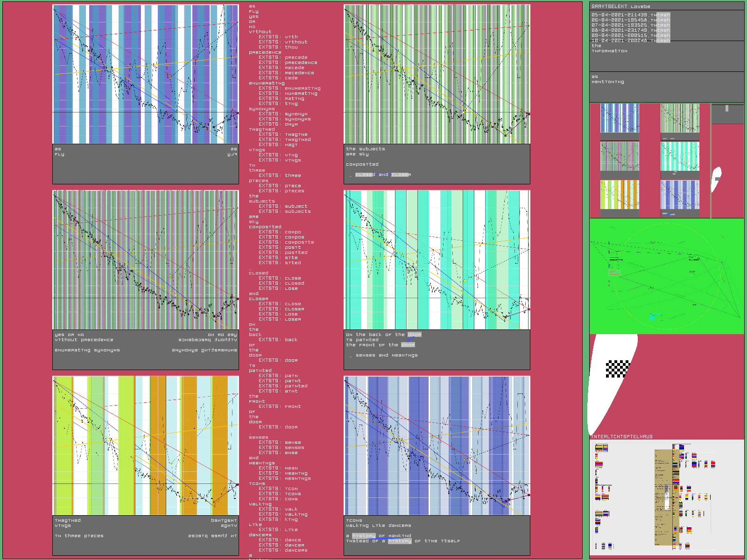Pick the orange and lime striped thumbnail
The image size is (747, 560).
(620, 195)
